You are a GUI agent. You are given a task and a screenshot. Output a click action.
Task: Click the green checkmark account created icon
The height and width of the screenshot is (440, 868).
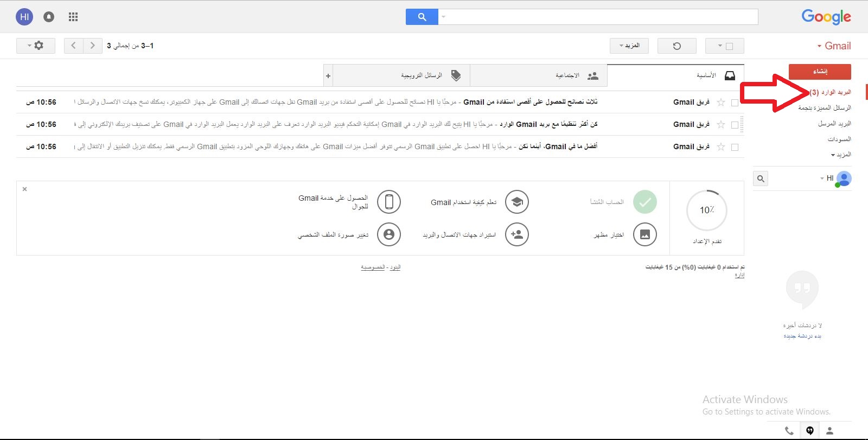click(645, 202)
